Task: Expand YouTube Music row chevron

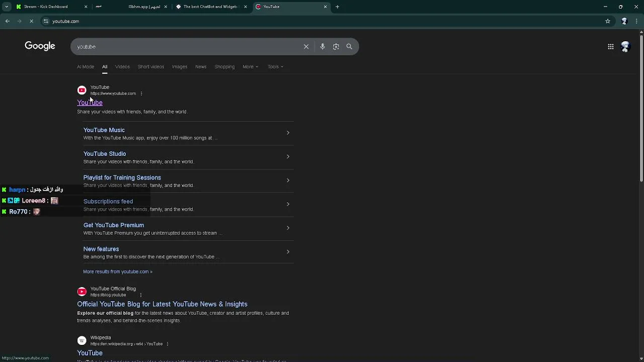Action: (288, 133)
